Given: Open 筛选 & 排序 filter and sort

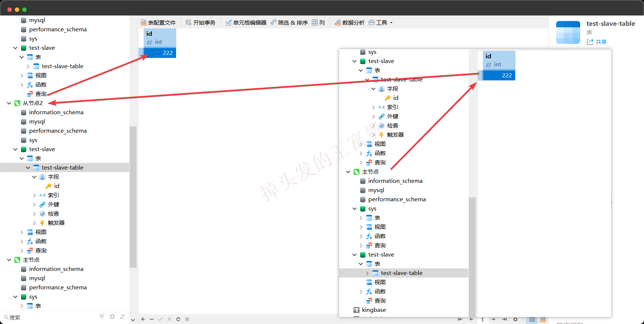Looking at the screenshot, I should click(289, 22).
